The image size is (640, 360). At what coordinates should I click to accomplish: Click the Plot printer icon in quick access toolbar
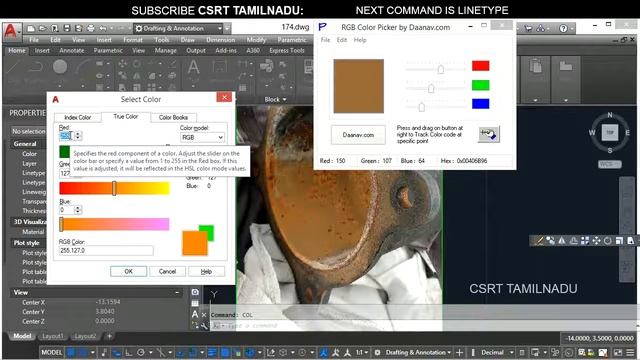click(91, 29)
